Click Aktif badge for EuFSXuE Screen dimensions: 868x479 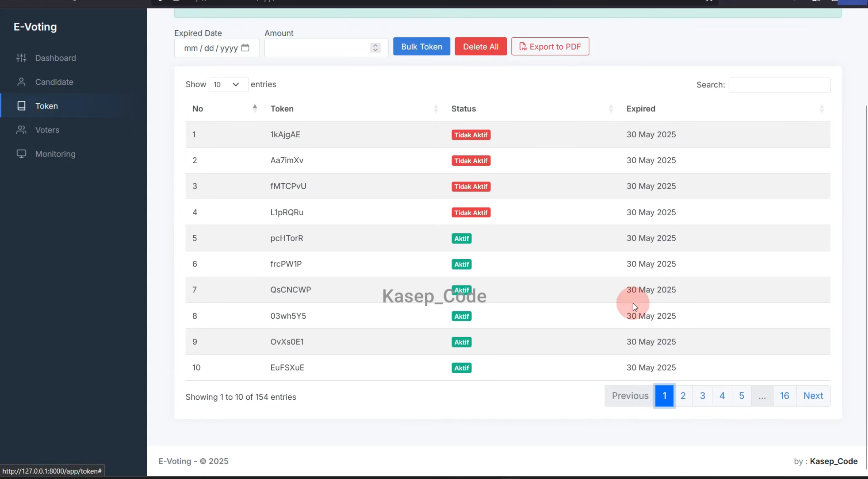click(461, 368)
